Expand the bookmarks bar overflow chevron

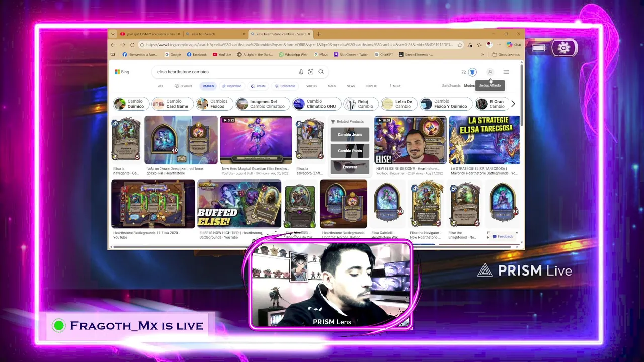coord(482,55)
